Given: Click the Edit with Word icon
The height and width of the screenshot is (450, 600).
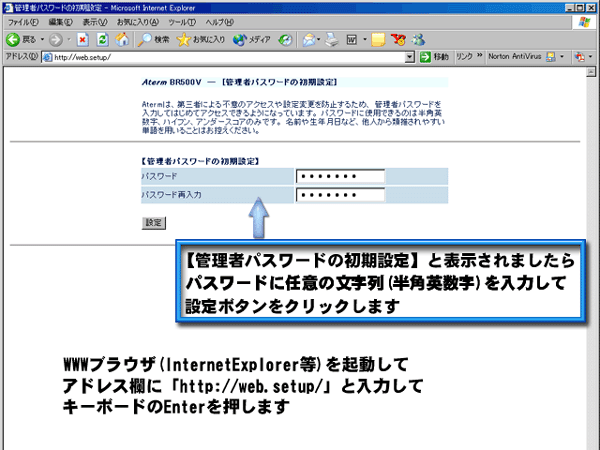Looking at the screenshot, I should coord(352,39).
